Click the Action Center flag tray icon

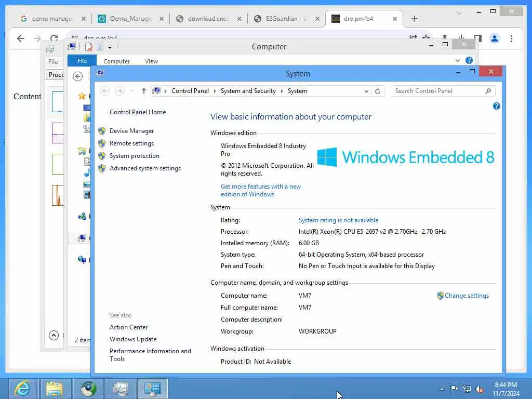(454, 389)
